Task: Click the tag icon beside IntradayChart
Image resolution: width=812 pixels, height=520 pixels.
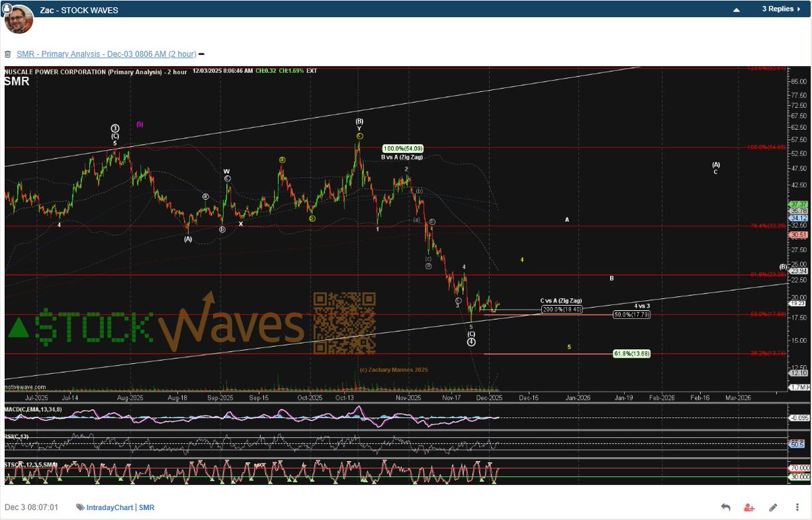Action: tap(80, 507)
